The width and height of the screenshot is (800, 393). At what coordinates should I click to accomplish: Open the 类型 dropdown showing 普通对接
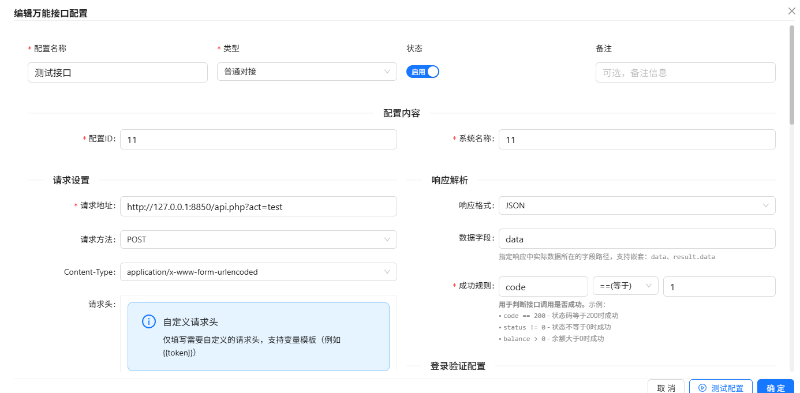pos(307,72)
